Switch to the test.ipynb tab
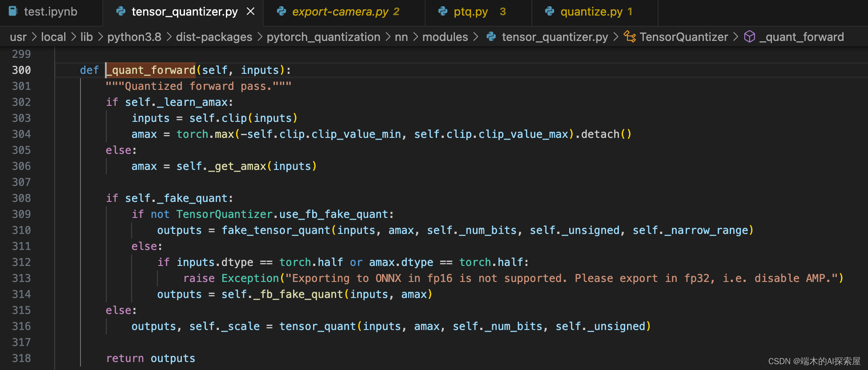Image resolution: width=868 pixels, height=370 pixels. click(50, 12)
